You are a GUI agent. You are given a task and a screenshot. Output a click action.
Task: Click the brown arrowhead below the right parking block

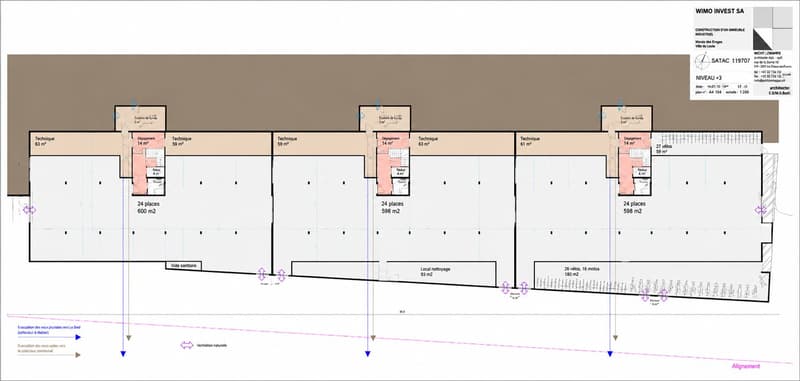click(615, 338)
